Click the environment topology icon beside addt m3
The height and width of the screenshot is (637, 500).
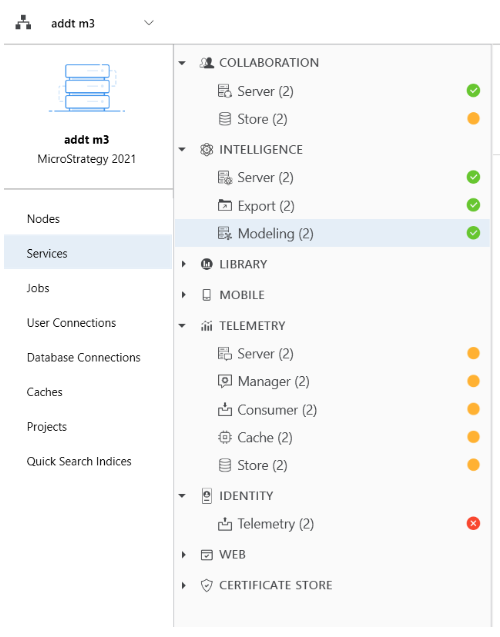point(23,23)
